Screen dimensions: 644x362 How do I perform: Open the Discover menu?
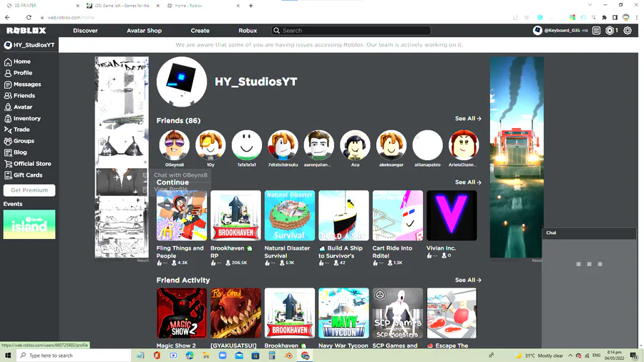point(85,30)
